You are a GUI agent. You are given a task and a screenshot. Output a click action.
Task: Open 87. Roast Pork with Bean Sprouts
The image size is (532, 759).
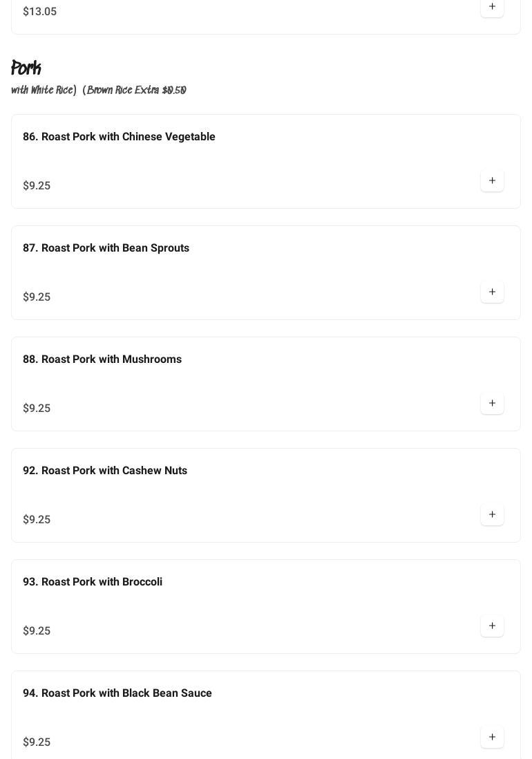click(x=106, y=248)
